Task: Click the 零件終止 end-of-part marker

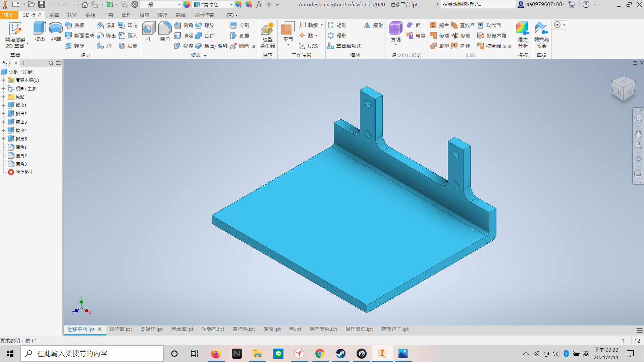Action: (x=24, y=172)
